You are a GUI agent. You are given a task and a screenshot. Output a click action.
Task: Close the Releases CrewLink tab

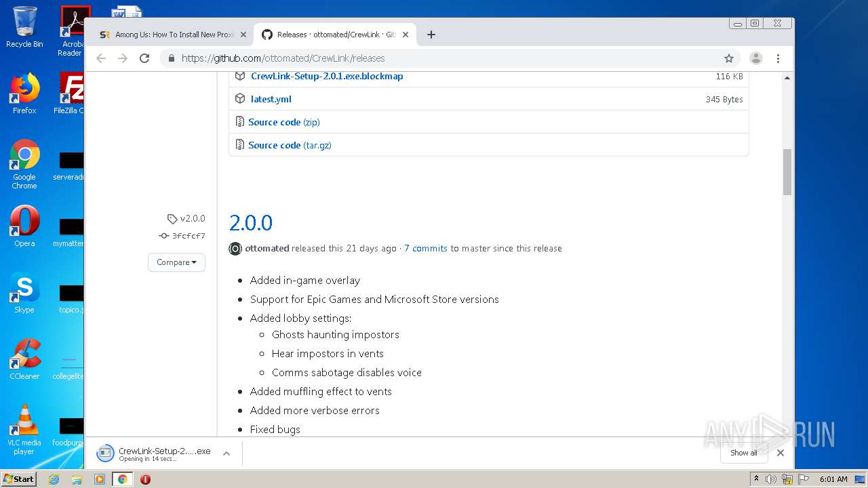click(x=406, y=35)
